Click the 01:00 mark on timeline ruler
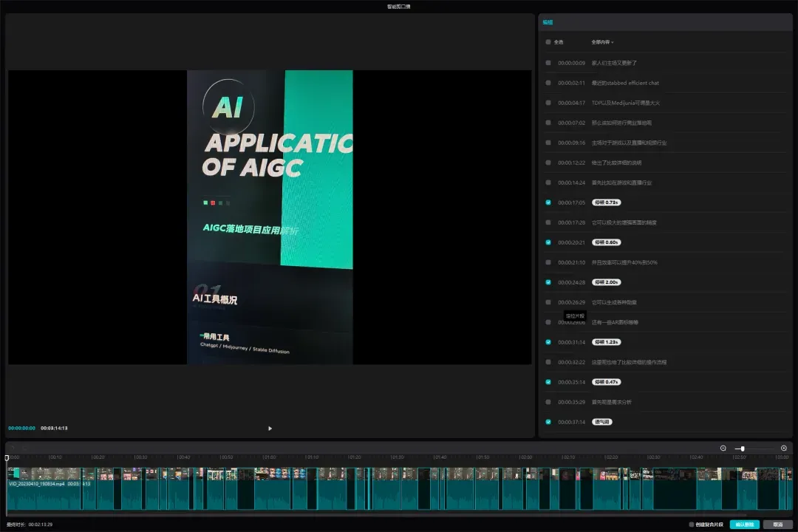Viewport: 798px width, 532px height. point(270,457)
